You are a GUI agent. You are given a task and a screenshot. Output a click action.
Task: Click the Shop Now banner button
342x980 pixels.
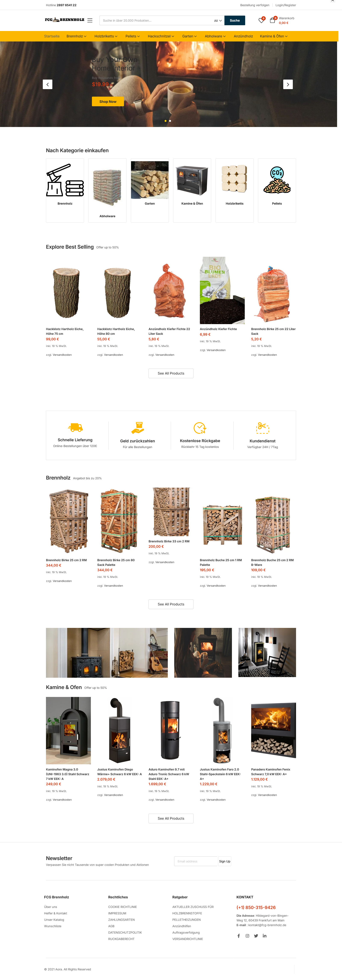point(108,102)
